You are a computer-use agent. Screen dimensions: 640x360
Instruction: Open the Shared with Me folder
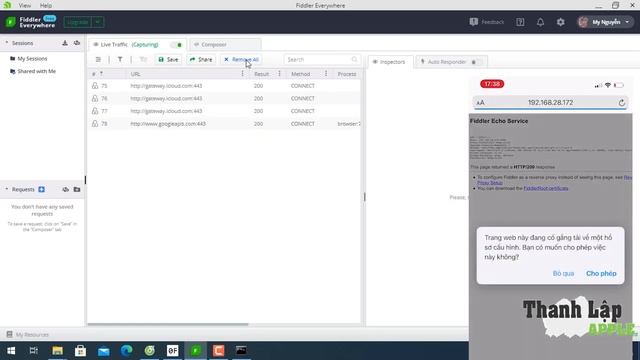pyautogui.click(x=33, y=71)
